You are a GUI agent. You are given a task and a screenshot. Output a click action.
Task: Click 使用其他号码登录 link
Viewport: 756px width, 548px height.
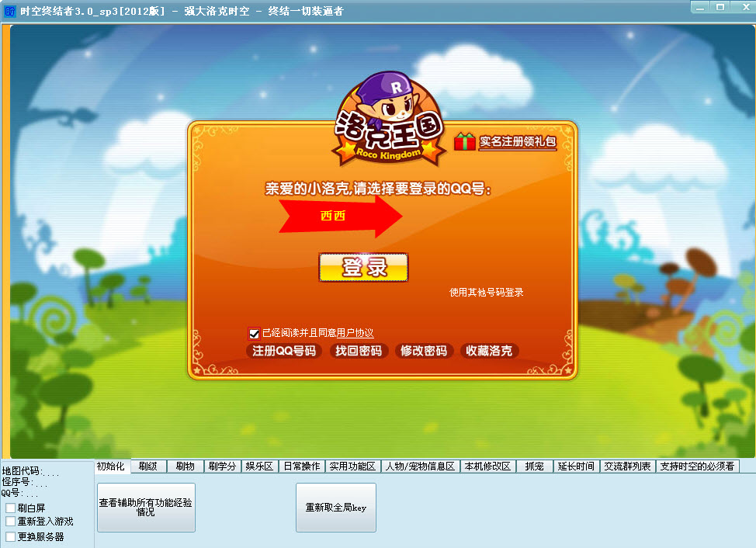[486, 292]
